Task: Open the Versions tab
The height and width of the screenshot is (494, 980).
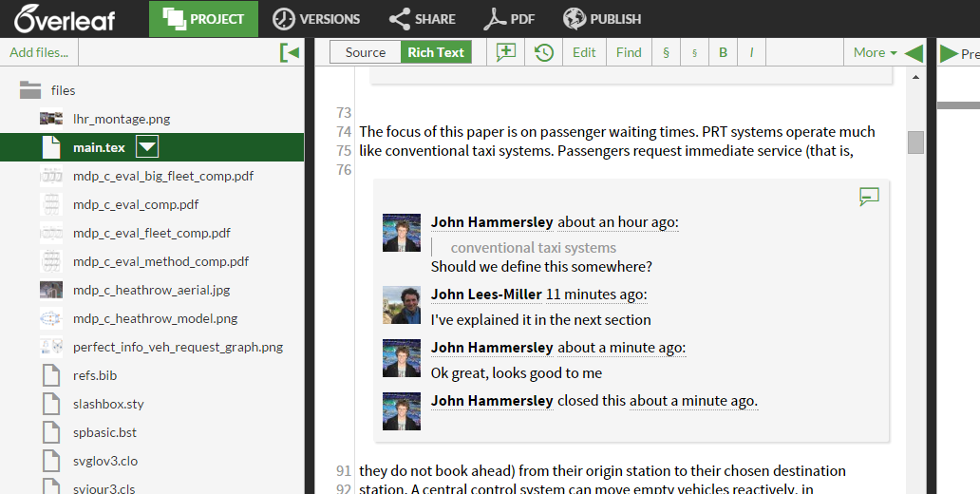Action: pos(316,18)
